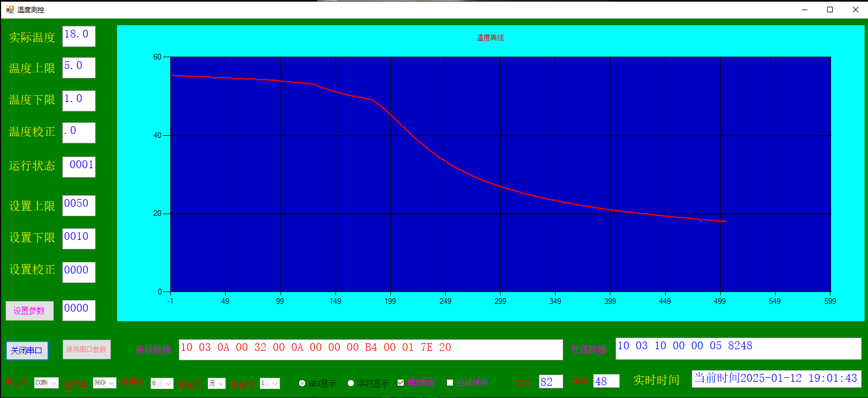868x398 pixels.
Task: Click the 设置上限 field showing 0050
Action: tap(79, 206)
